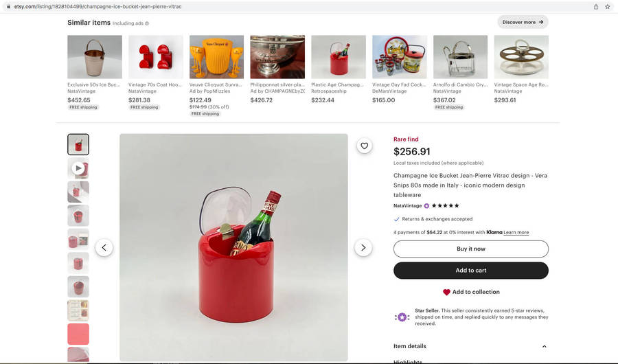Click the Star Seller badge icon
This screenshot has width=618, height=364.
(x=402, y=317)
